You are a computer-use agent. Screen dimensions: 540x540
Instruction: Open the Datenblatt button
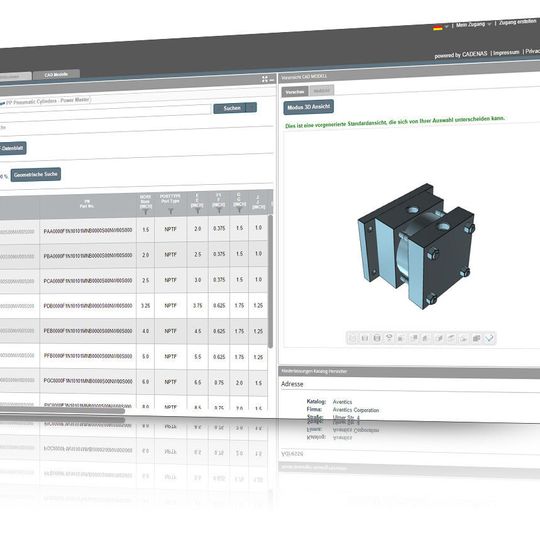(x=13, y=148)
